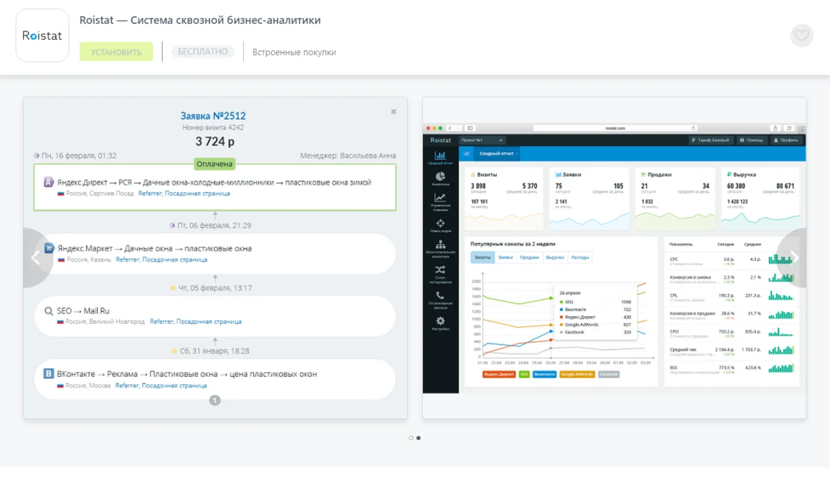Select the first carousel pagination dot
The image size is (830, 504).
(411, 438)
